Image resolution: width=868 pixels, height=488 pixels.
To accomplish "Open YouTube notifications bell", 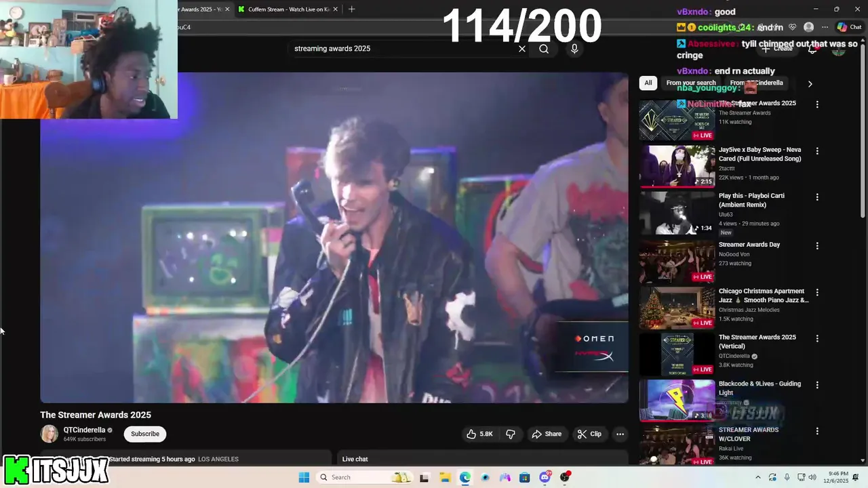I will pyautogui.click(x=812, y=49).
